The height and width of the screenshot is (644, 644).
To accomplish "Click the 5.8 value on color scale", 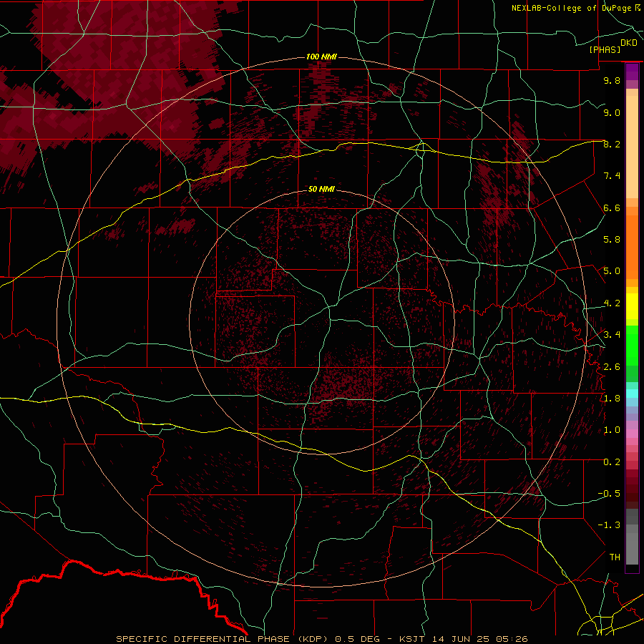I will [x=612, y=240].
